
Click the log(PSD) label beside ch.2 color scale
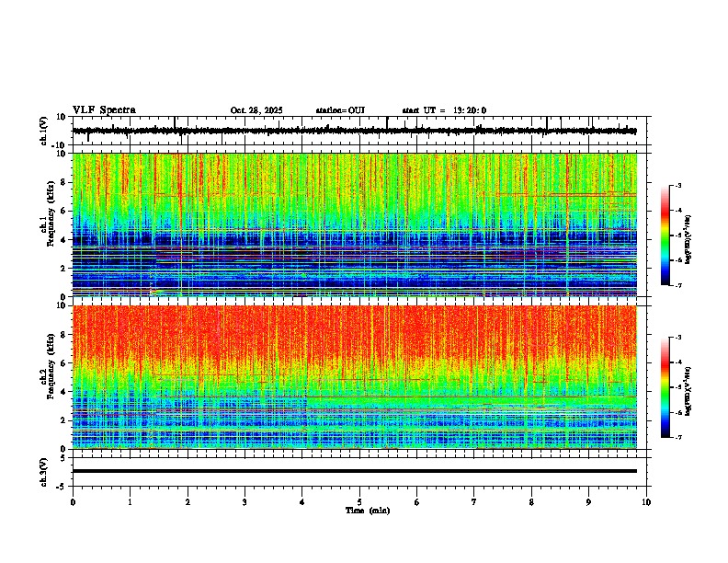tap(688, 392)
